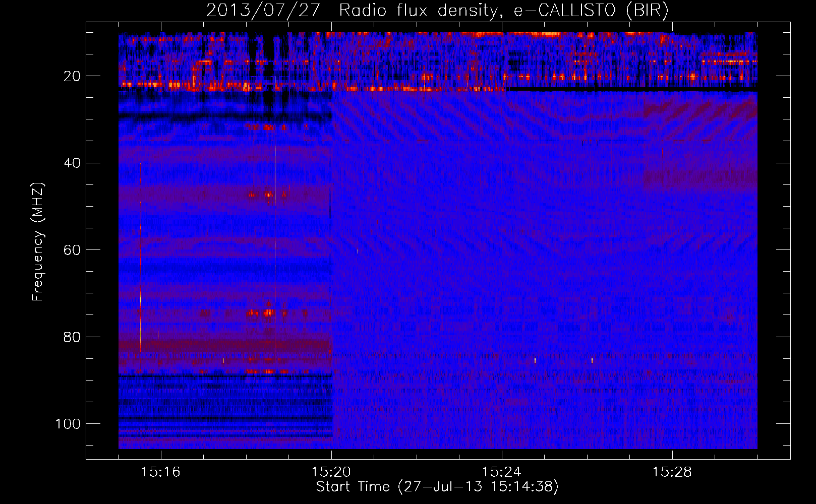Click the plot title '2013/07/27 Radio flux density'

(437, 11)
